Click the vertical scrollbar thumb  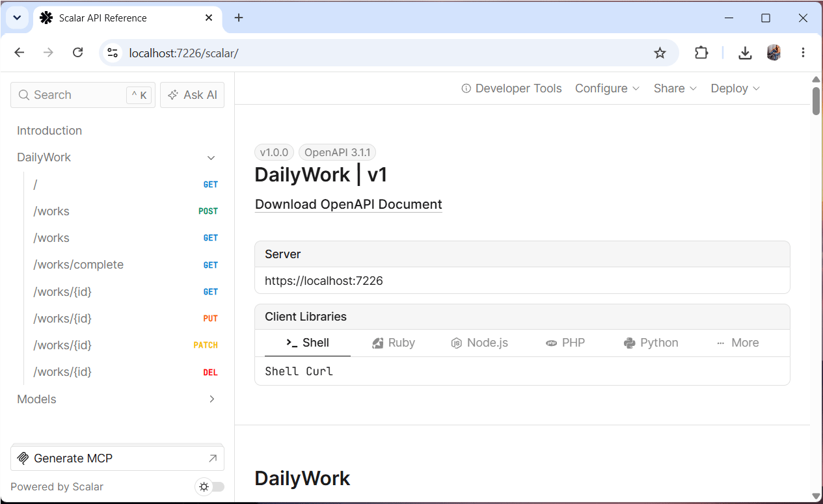816,101
